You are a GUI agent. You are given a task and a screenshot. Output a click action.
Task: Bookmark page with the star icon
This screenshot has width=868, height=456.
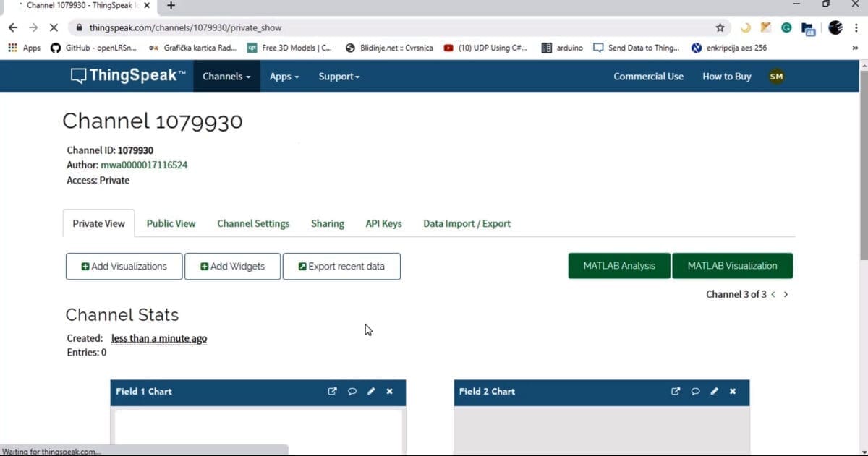coord(720,27)
